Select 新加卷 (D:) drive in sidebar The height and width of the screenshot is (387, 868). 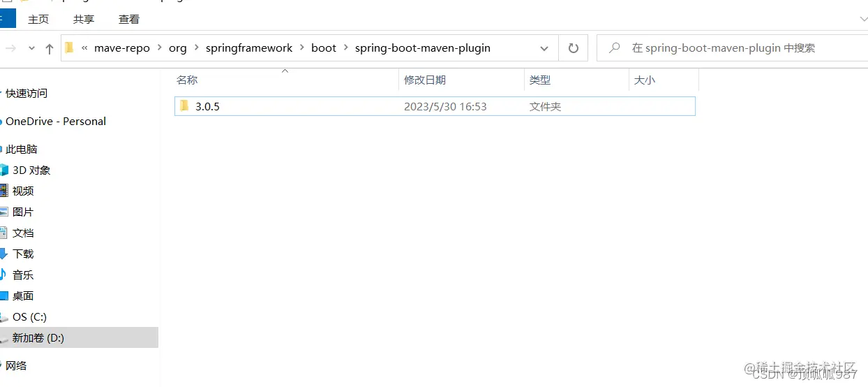(x=38, y=337)
